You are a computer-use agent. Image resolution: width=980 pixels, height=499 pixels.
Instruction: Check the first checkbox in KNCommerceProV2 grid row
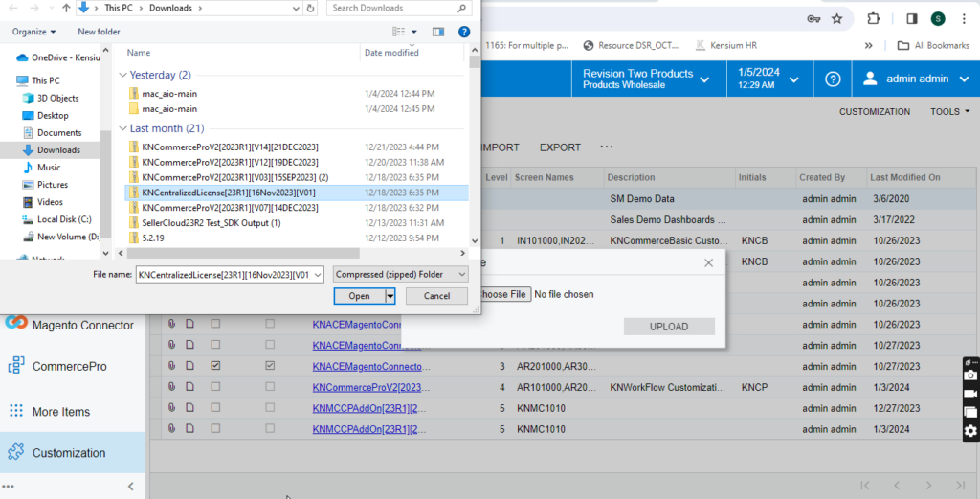[215, 387]
